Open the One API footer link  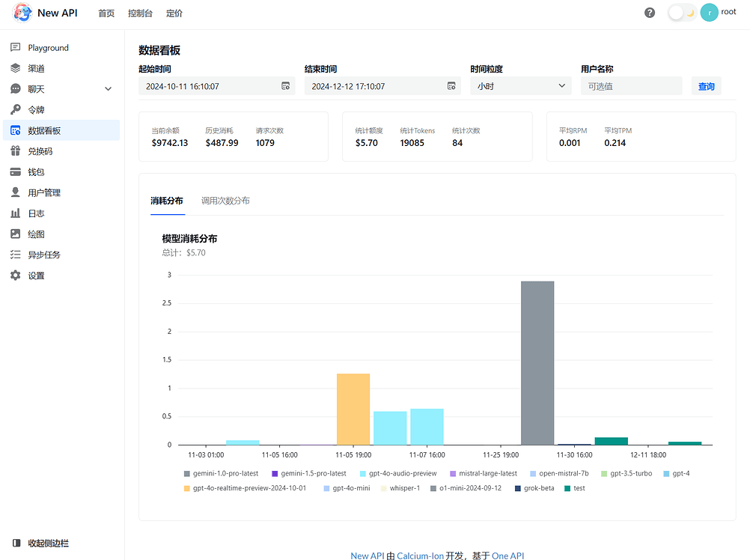point(508,556)
